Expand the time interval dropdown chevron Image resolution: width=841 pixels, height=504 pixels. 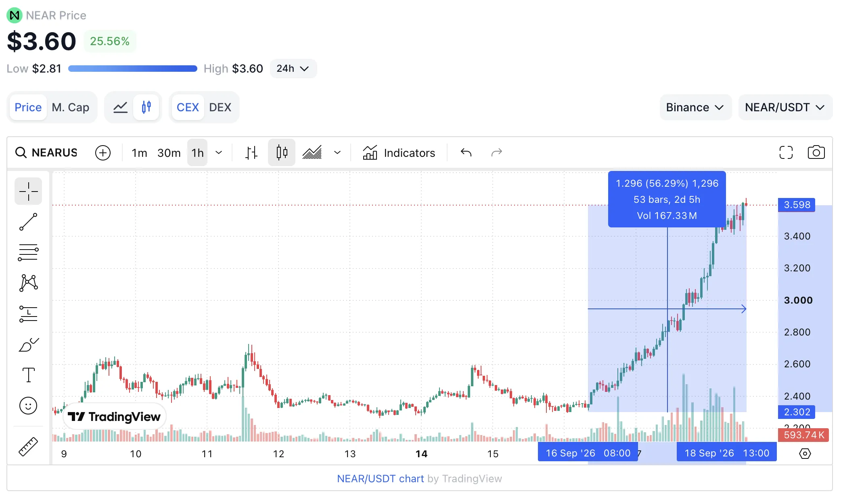219,153
